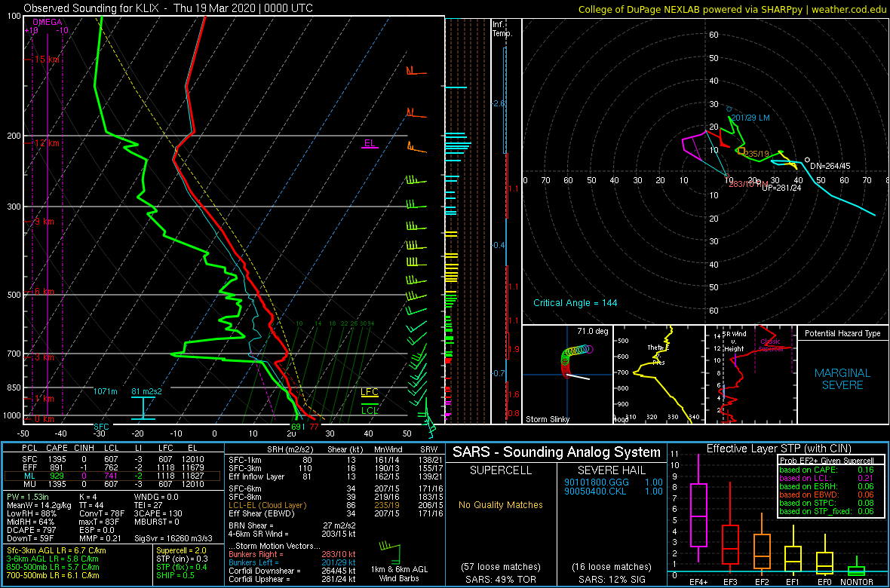
Task: Open the weather.cod.edu credit text
Action: pos(848,9)
